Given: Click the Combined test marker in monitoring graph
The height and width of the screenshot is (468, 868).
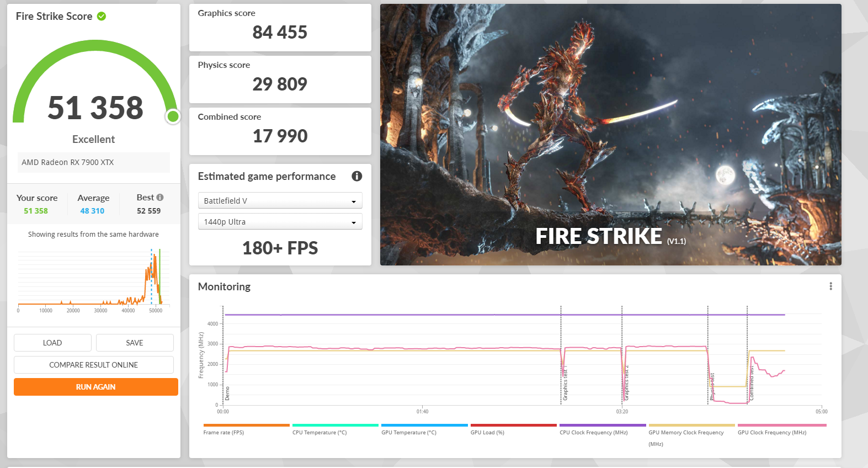Looking at the screenshot, I should coord(752,383).
